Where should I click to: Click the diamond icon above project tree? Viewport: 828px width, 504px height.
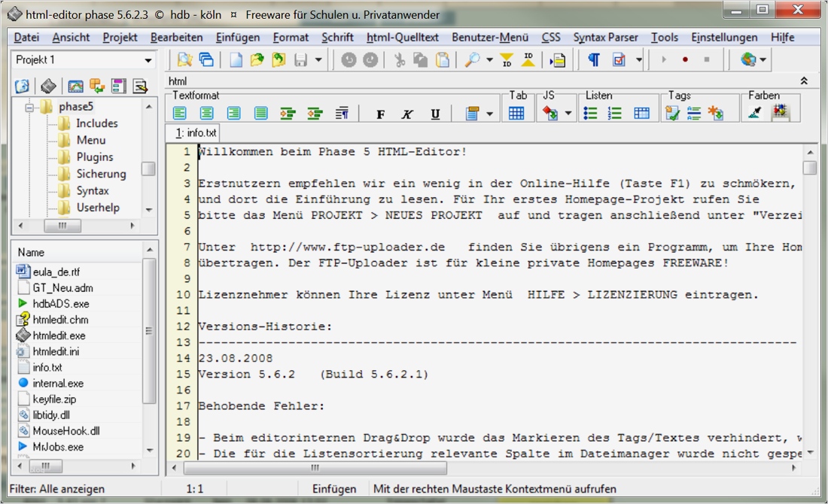48,86
